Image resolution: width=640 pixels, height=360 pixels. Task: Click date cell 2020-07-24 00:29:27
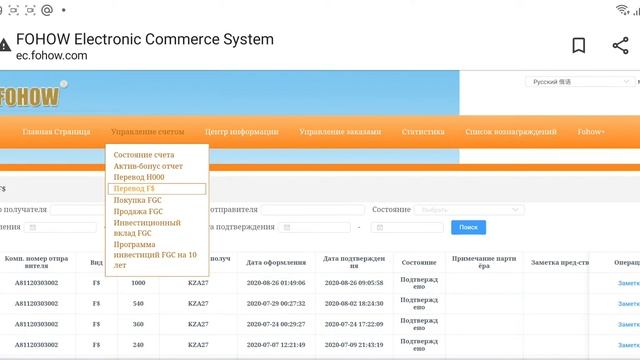coord(276,324)
